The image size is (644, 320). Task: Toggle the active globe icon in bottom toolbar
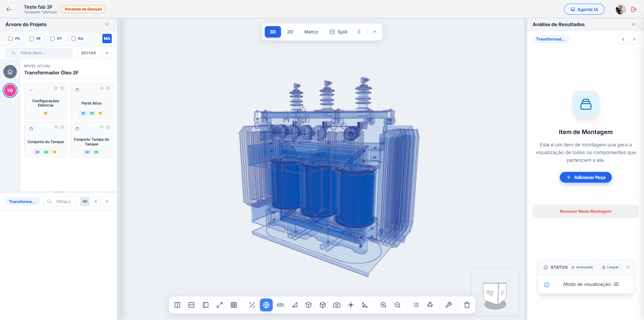[x=266, y=305]
